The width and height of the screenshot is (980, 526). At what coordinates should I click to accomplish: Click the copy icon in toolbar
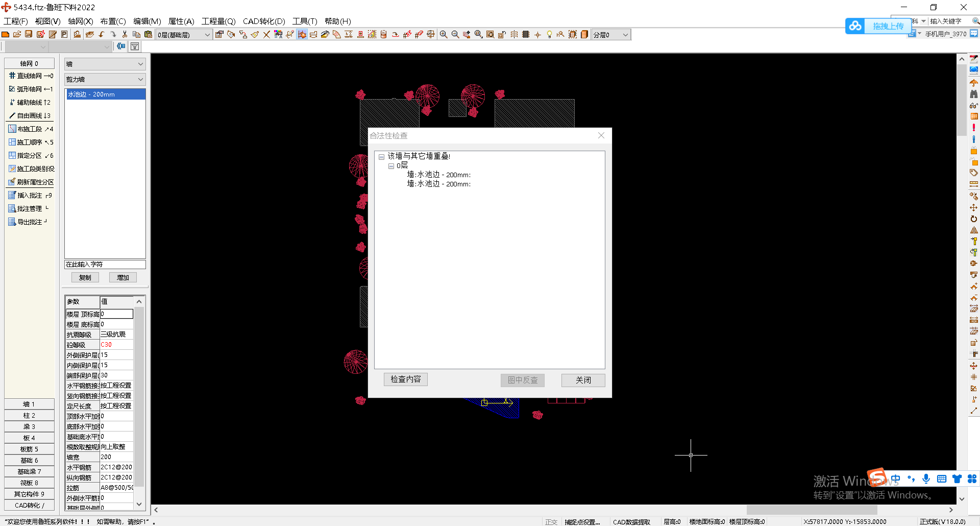pyautogui.click(x=136, y=34)
